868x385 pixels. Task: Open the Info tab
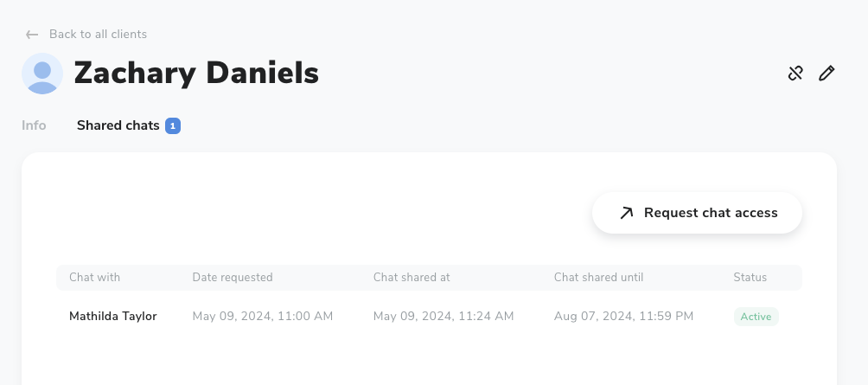(x=34, y=125)
